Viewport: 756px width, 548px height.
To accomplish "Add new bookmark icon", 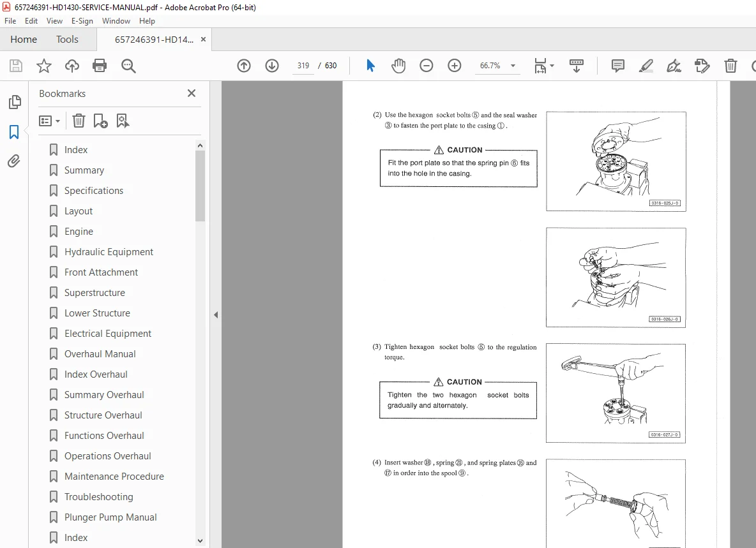I will coord(100,121).
